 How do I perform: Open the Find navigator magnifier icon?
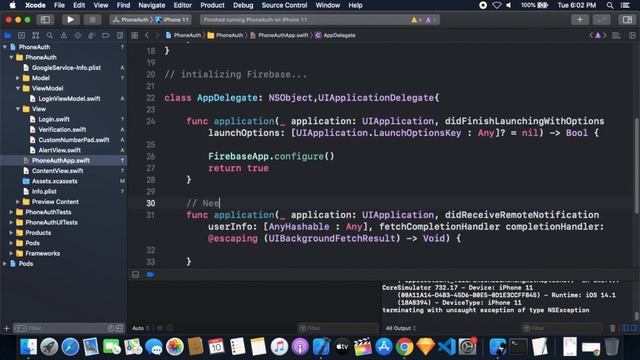click(50, 36)
